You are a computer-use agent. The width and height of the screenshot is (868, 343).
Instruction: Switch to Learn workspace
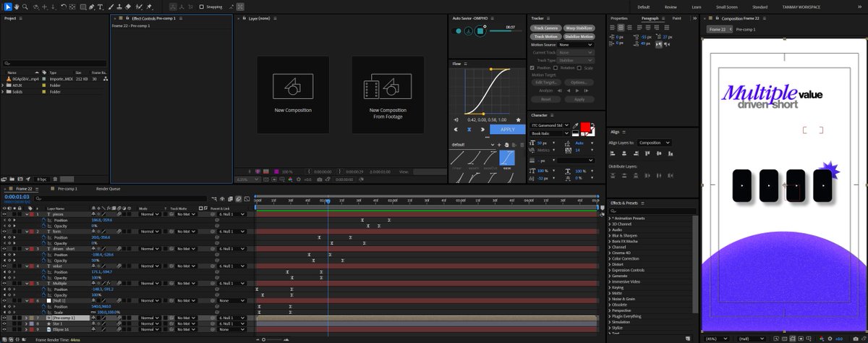[x=696, y=7]
